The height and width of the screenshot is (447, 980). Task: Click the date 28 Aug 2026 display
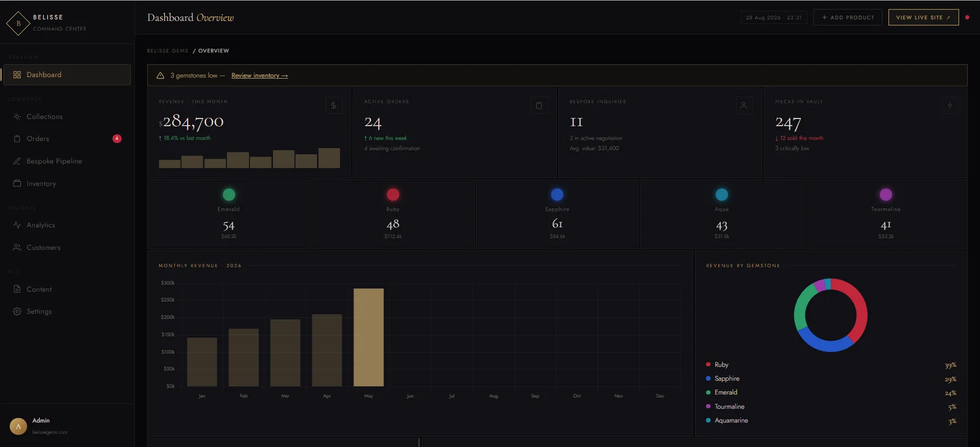(774, 17)
